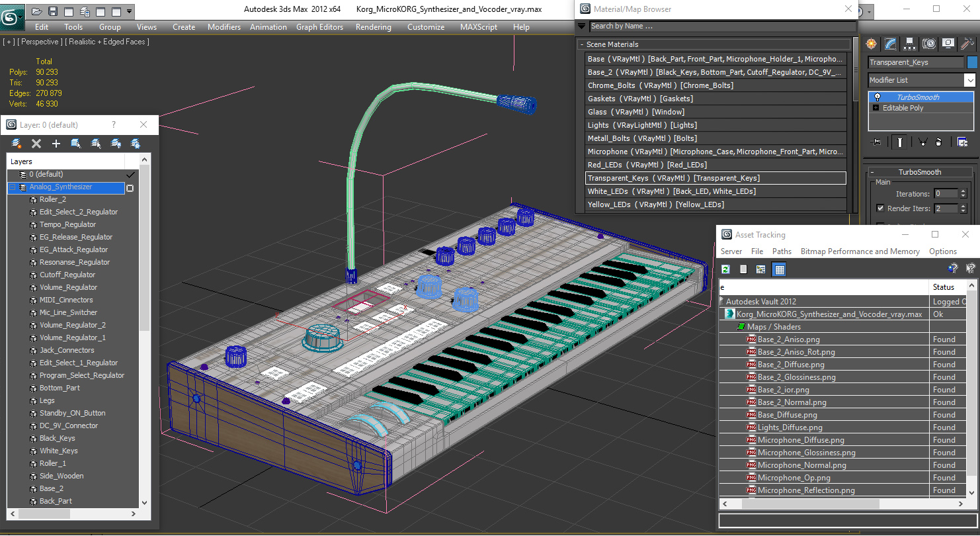Click Make Unique icon under modifier stack
The image size is (980, 536).
point(922,142)
